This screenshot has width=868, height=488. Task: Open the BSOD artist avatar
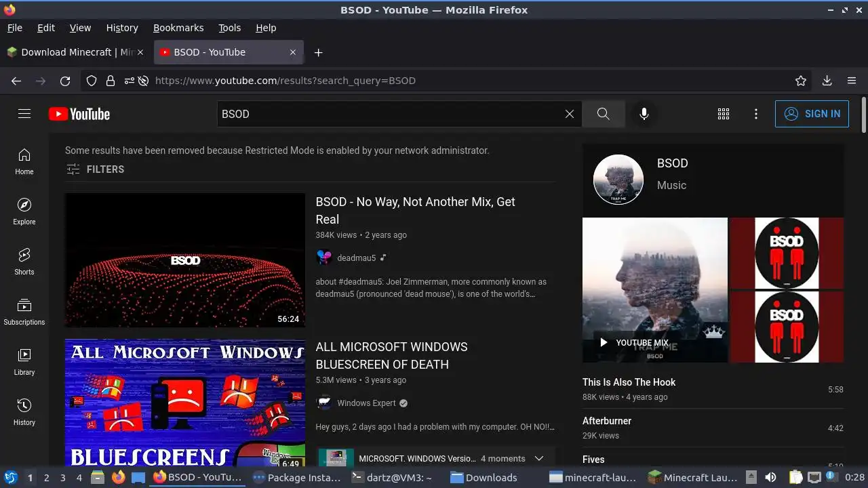point(618,180)
